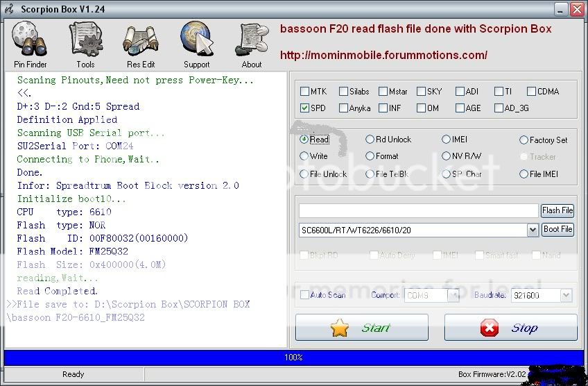Viewport: 588px width, 386px height.
Task: Click the 'SU2Serial Port: COM24' log line
Action: (x=75, y=146)
